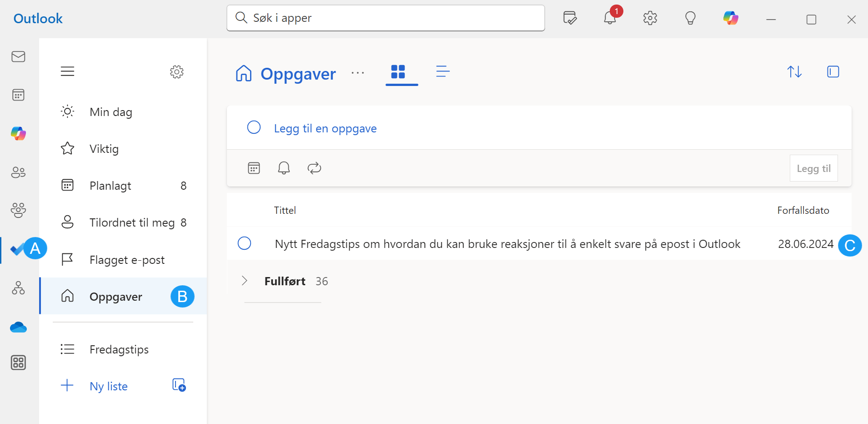Open Copilot from the left rail
868x424 pixels.
(x=18, y=133)
